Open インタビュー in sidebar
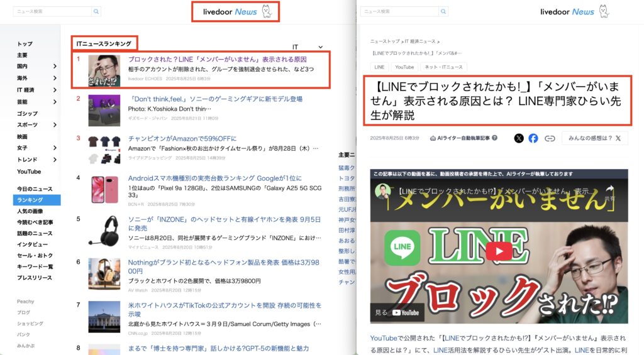Screen dimensions: 644x355 pos(32,244)
